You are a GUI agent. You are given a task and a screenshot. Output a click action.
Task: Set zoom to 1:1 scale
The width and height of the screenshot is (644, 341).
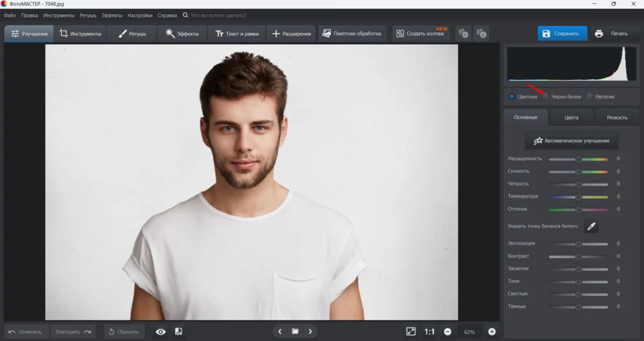pos(429,331)
